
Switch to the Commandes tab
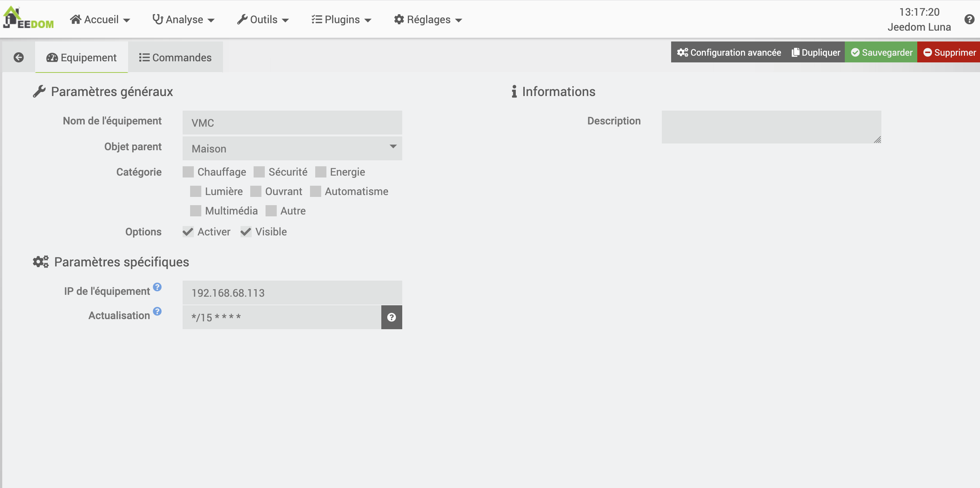(x=176, y=58)
